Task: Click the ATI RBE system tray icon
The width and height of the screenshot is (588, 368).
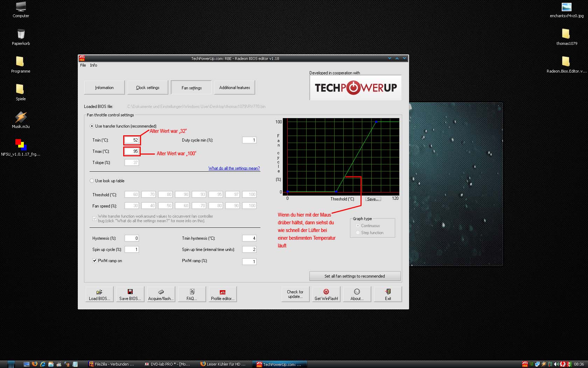Action: 525,364
